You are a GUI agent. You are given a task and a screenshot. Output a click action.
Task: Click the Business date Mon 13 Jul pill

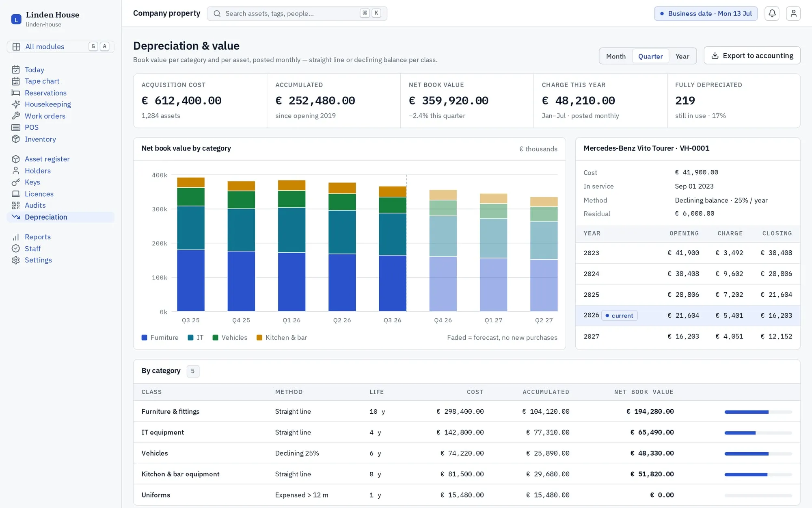(706, 13)
